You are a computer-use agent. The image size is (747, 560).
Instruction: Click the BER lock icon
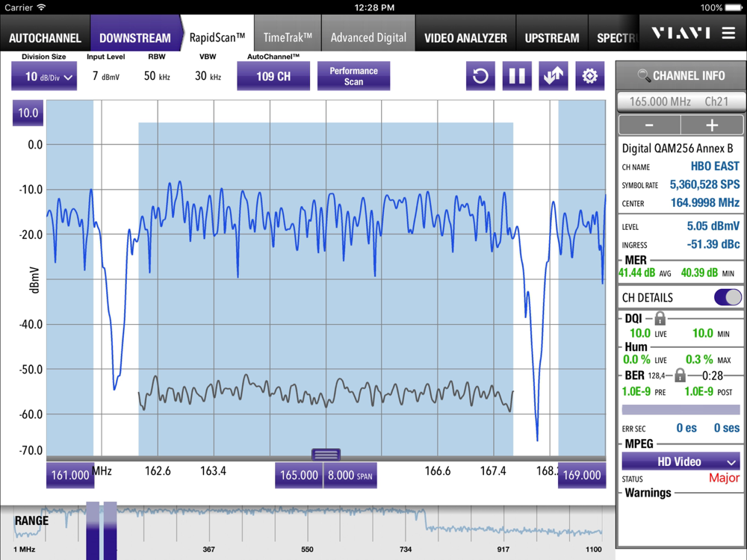(x=680, y=376)
